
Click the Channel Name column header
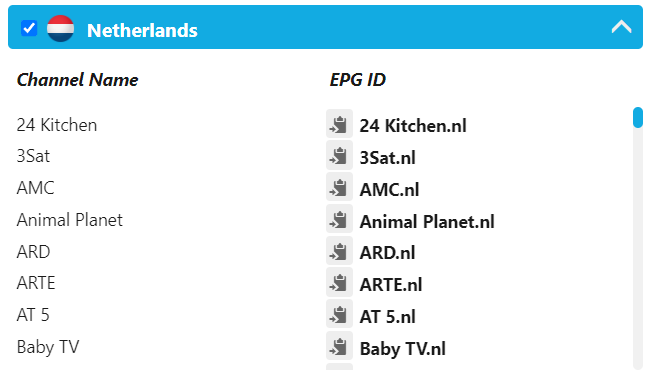pos(77,80)
